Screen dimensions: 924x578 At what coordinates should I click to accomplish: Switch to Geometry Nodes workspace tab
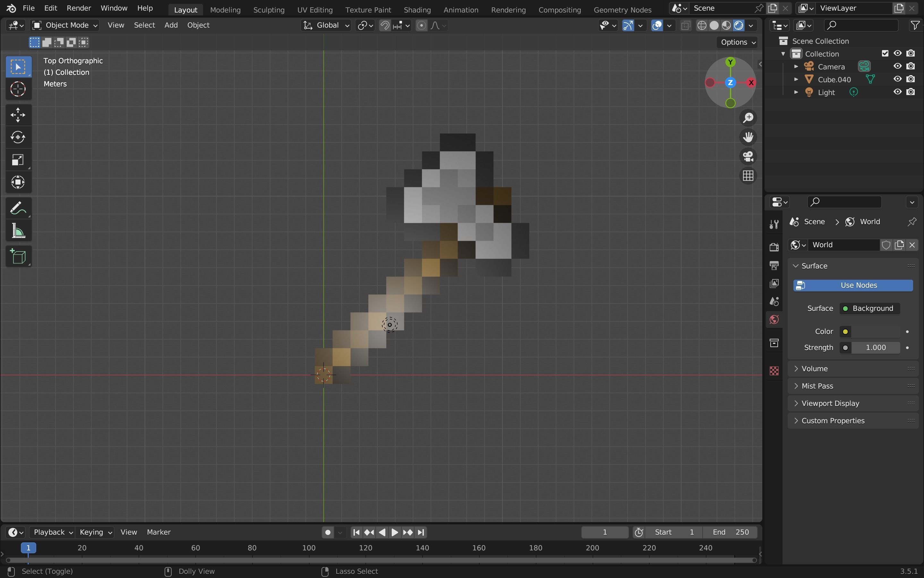pos(622,10)
